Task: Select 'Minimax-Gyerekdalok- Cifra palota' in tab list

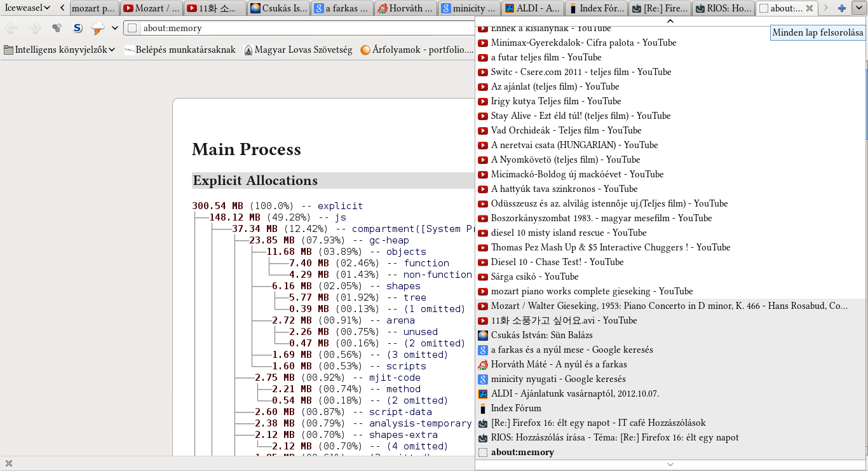Action: (x=670, y=43)
